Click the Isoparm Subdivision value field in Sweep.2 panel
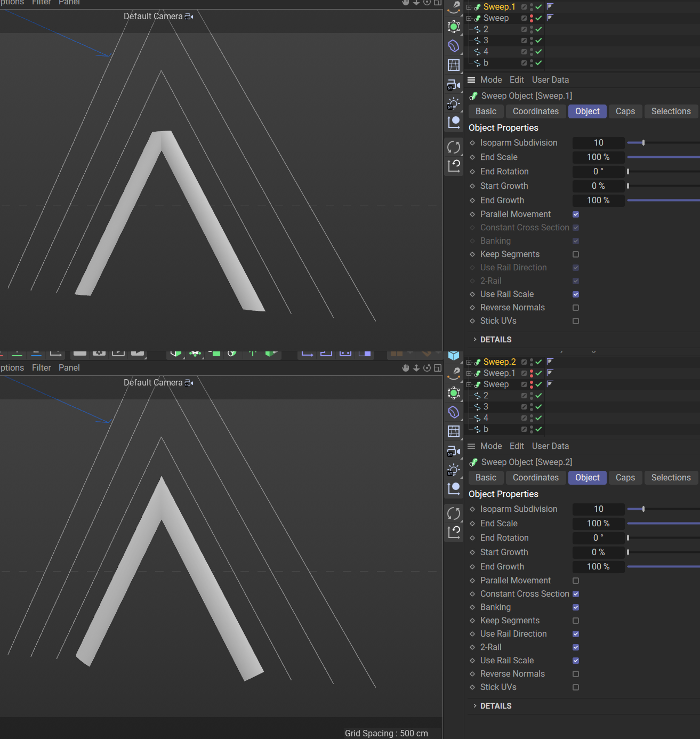This screenshot has width=700, height=739. (598, 509)
